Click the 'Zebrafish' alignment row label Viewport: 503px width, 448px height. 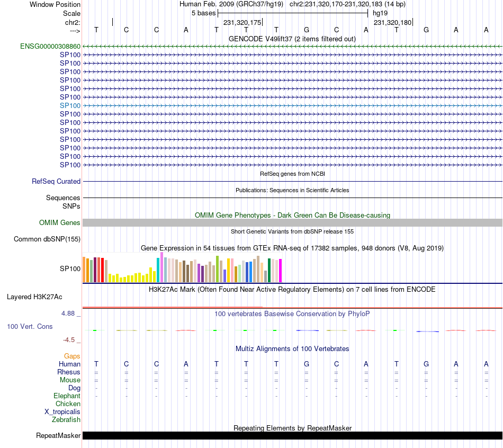(66, 419)
